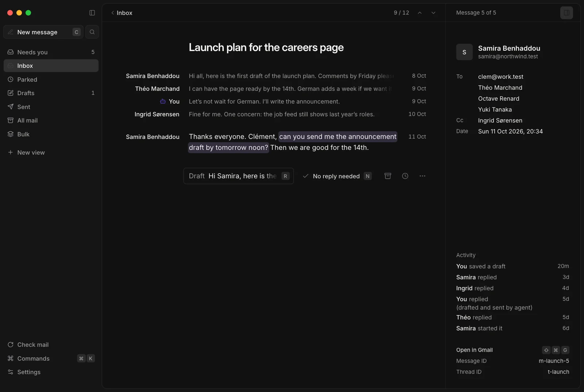Viewport: 584px width, 392px height.
Task: Click the message date Sun 11 Oct 2026
Action: click(x=510, y=131)
